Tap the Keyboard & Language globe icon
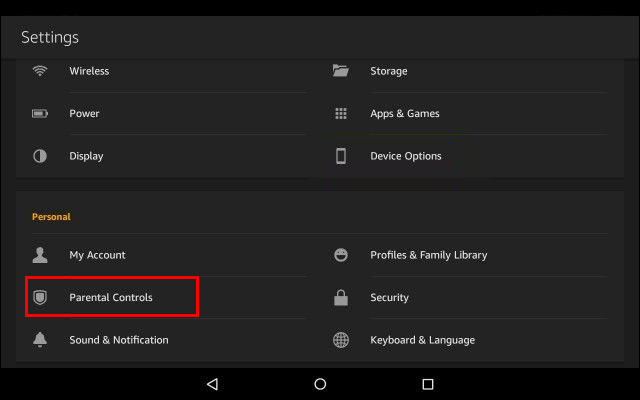640x400 pixels. tap(341, 340)
